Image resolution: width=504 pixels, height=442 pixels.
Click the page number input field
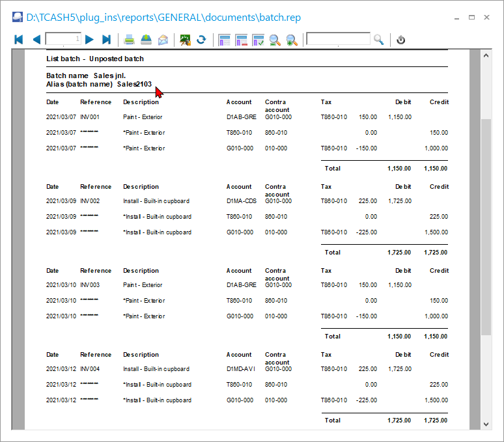point(63,40)
